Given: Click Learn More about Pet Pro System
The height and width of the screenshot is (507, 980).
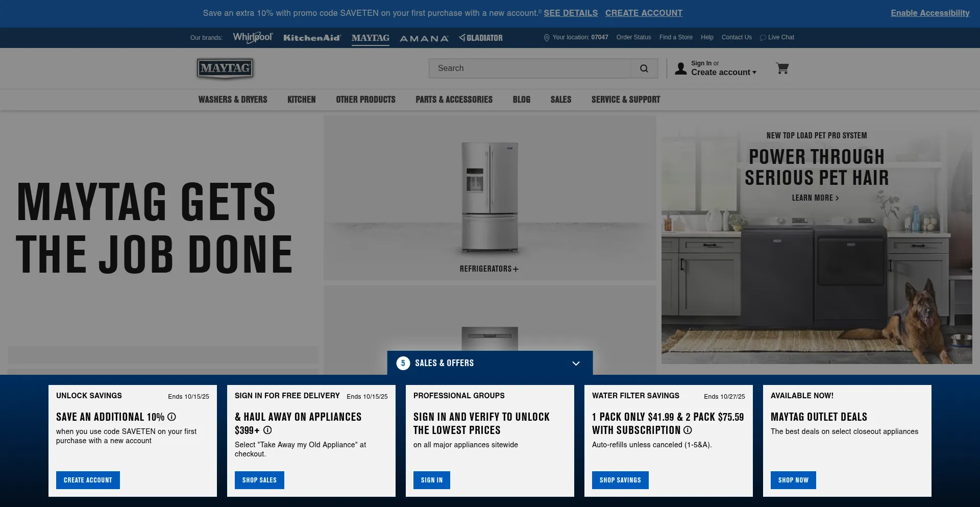Looking at the screenshot, I should [x=815, y=198].
